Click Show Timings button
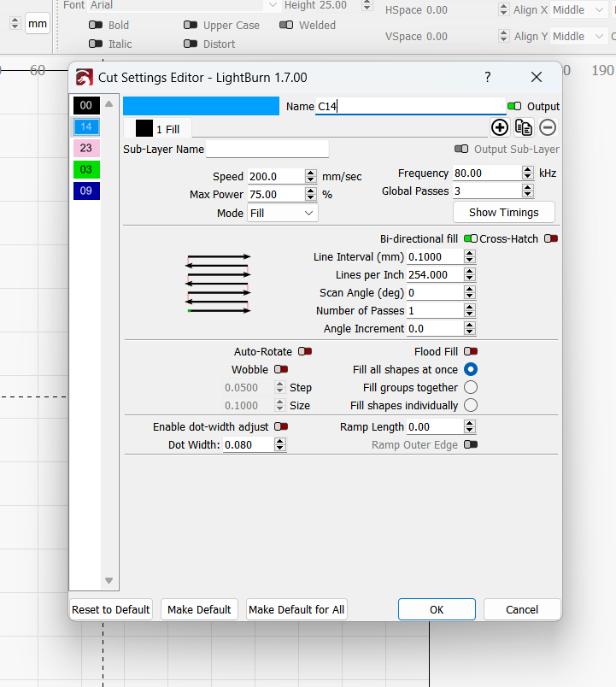616x687 pixels. [x=504, y=213]
